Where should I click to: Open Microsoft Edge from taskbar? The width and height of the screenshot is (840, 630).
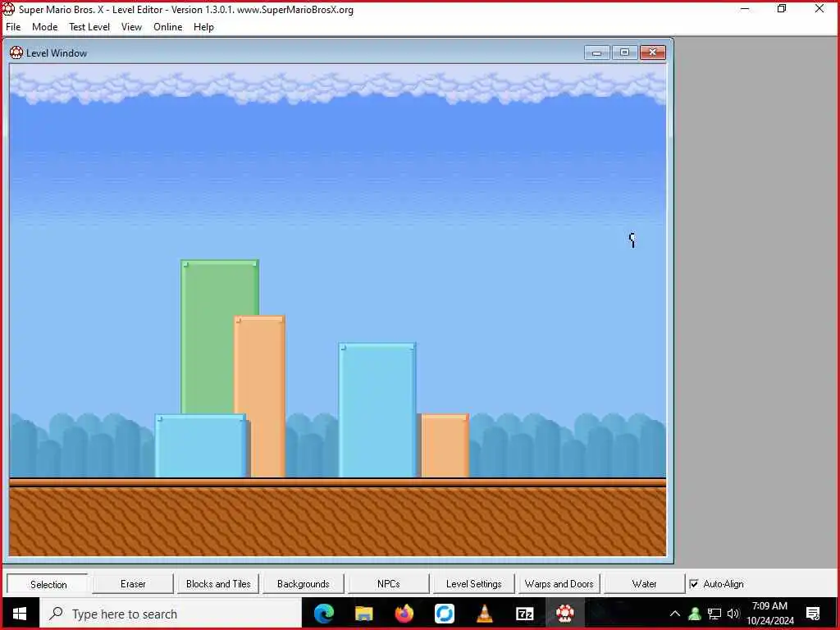(x=323, y=614)
